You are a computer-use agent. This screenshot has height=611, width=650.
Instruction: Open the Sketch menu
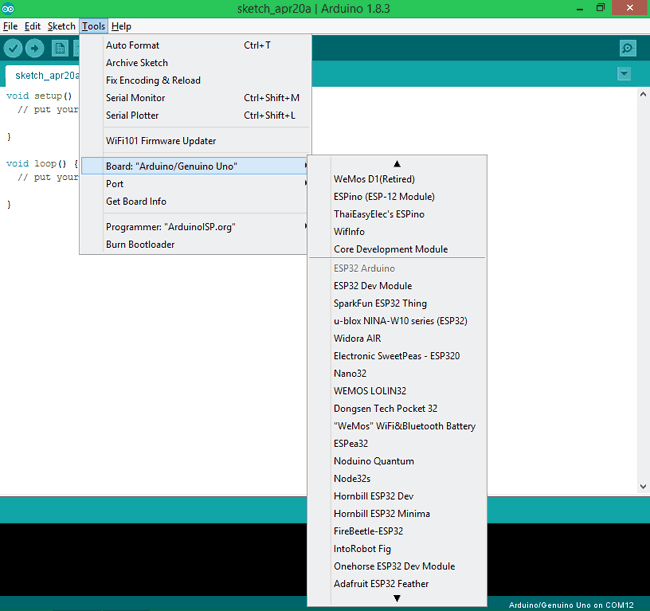click(61, 26)
